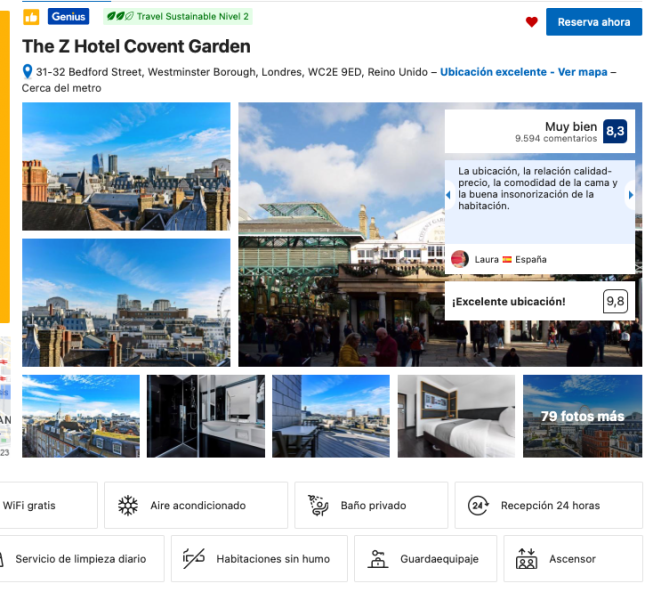Image resolution: width=653 pixels, height=600 pixels.
Task: Click the blue location pin icon
Action: coord(27,72)
